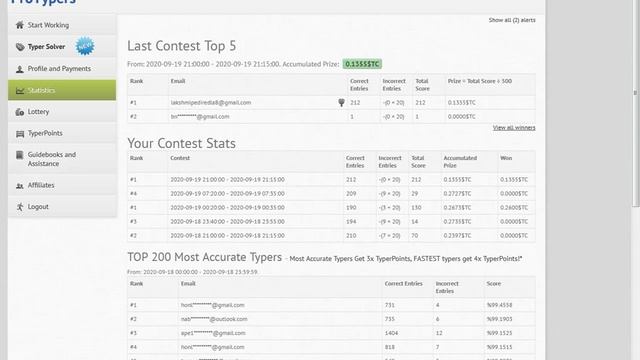Click the Score column header in Top 200 table
Screen dimensions: 640x360
(x=493, y=284)
